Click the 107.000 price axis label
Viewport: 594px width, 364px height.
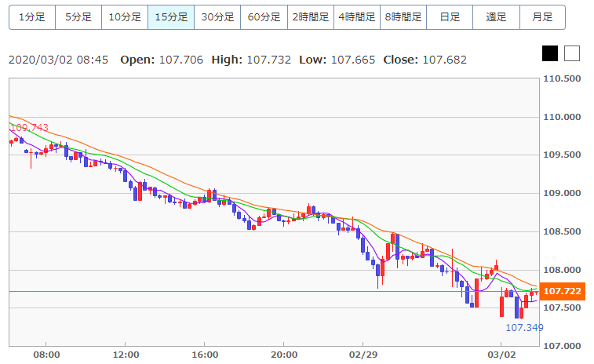562,346
